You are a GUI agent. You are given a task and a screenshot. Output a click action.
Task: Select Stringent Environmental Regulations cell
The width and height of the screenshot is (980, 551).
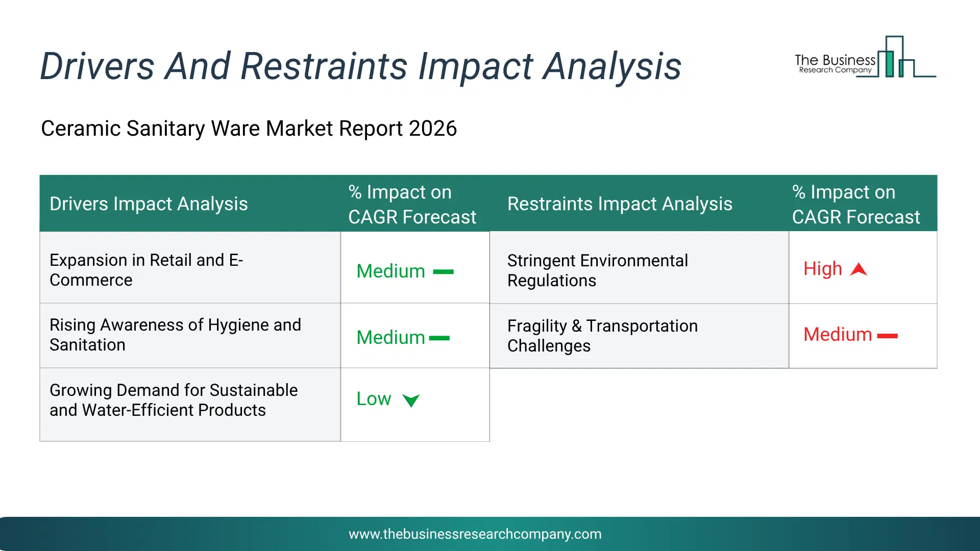(639, 268)
